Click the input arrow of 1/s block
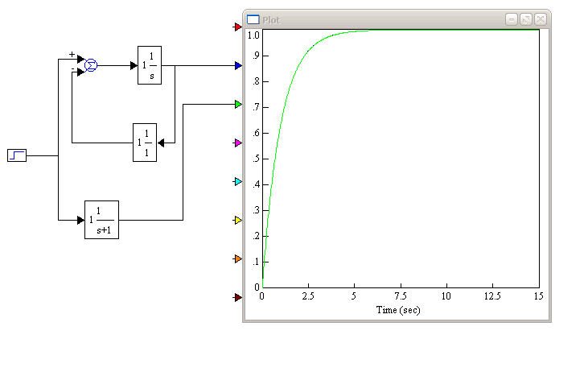 (134, 66)
